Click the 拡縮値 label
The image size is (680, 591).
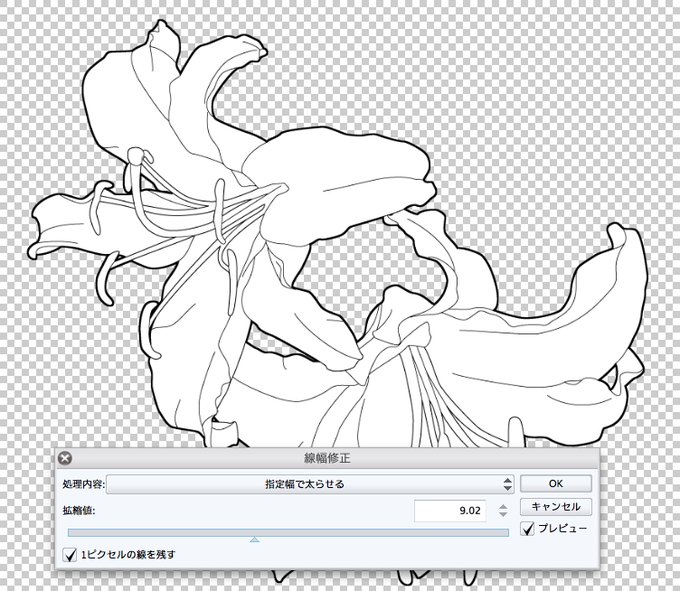point(78,510)
